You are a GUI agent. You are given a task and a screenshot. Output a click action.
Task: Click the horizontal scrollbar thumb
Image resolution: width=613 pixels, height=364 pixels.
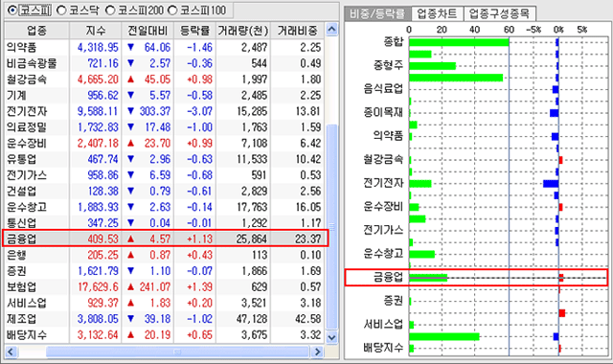pyautogui.click(x=178, y=352)
